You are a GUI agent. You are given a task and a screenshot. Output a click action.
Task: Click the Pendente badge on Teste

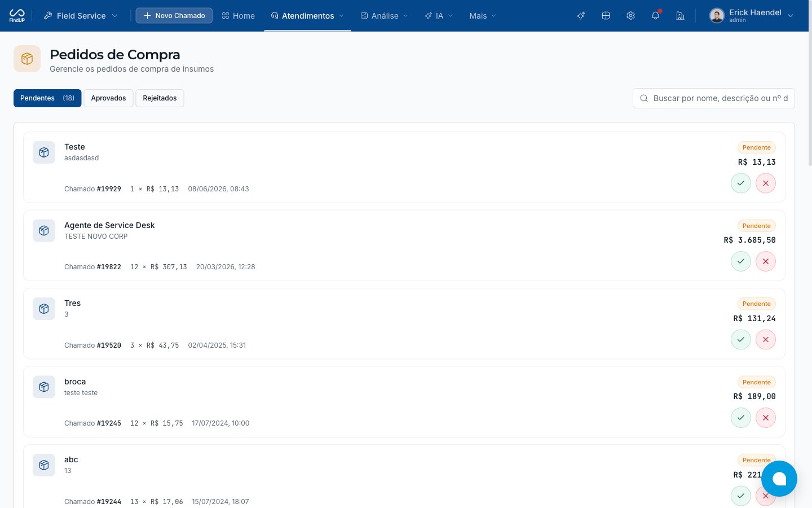(757, 147)
